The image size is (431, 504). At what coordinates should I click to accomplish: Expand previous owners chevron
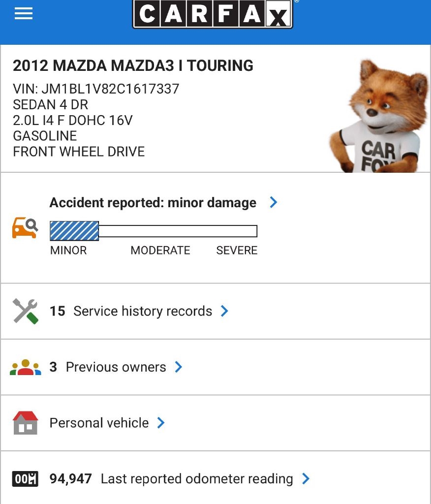179,367
